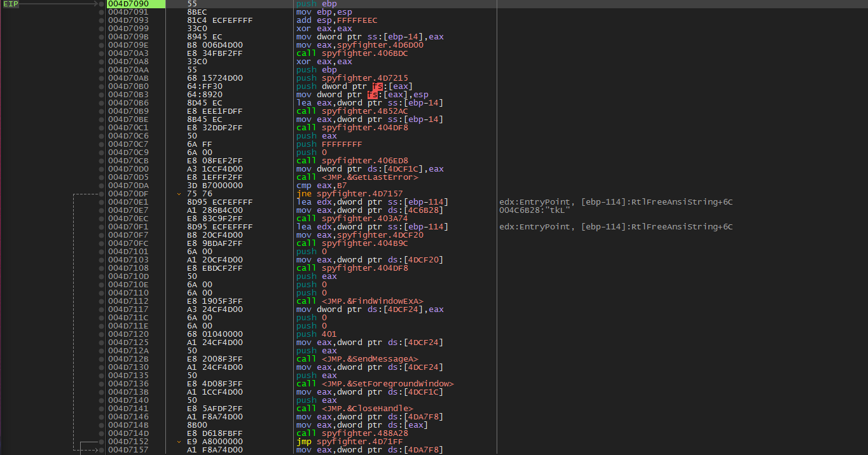Toggle breakpoint dot at address 004D70D0

click(x=102, y=169)
